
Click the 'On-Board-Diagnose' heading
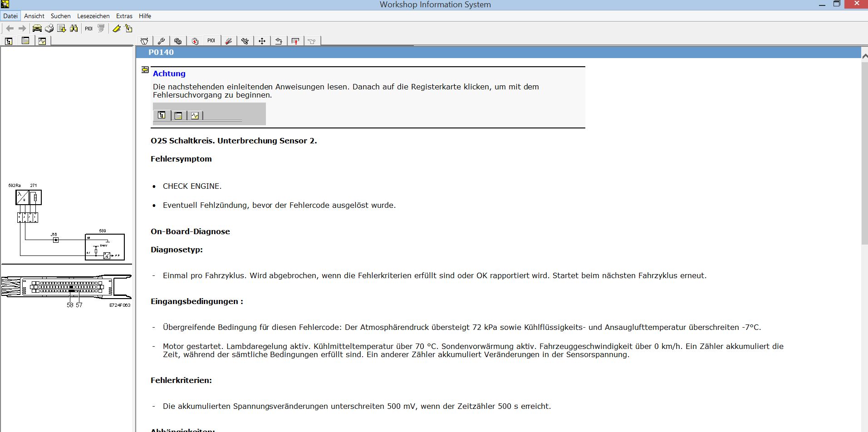pos(190,231)
